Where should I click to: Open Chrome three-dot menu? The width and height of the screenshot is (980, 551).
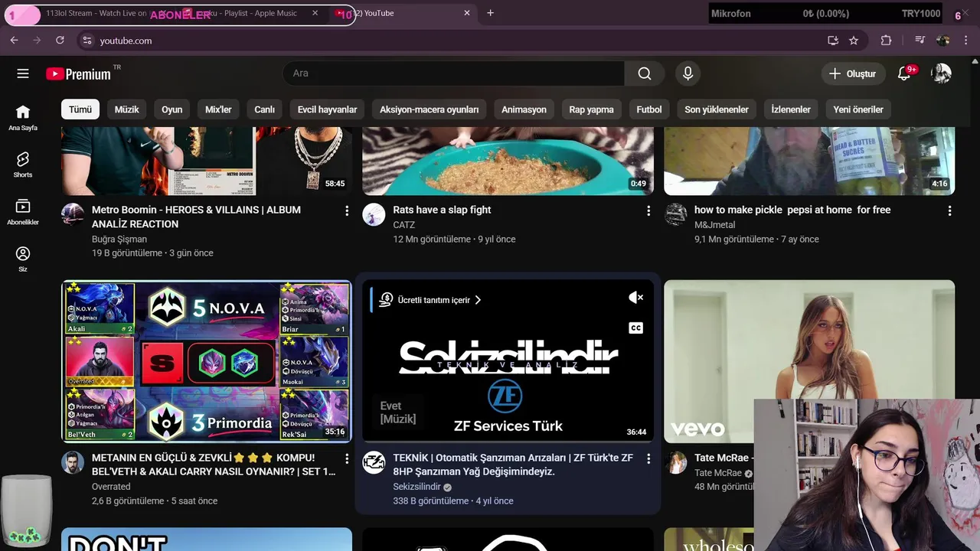(967, 41)
